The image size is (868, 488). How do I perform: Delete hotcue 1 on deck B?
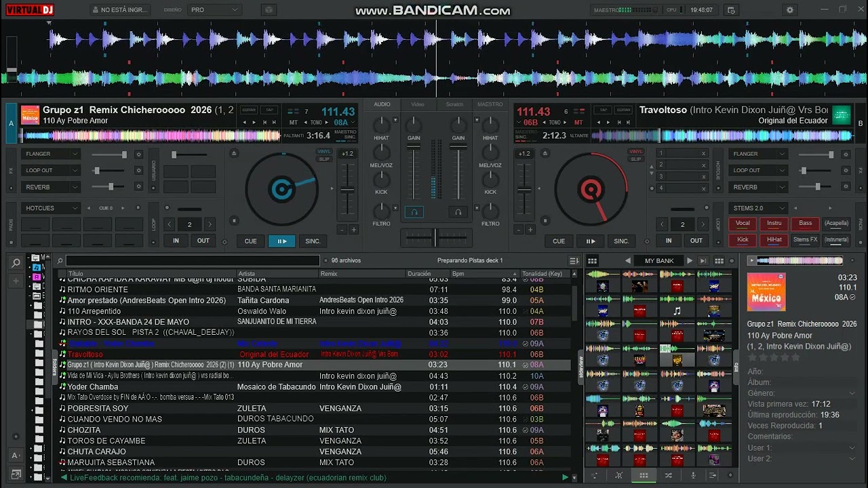click(x=703, y=154)
